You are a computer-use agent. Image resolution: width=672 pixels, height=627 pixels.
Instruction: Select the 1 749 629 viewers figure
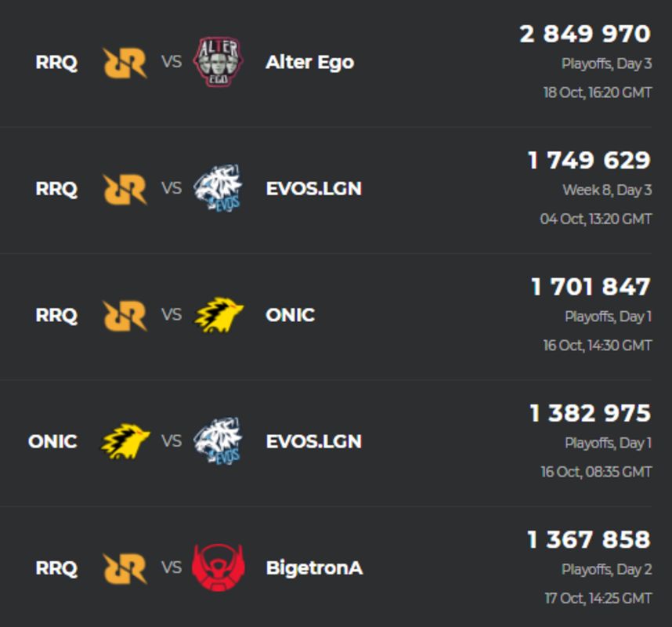point(589,161)
